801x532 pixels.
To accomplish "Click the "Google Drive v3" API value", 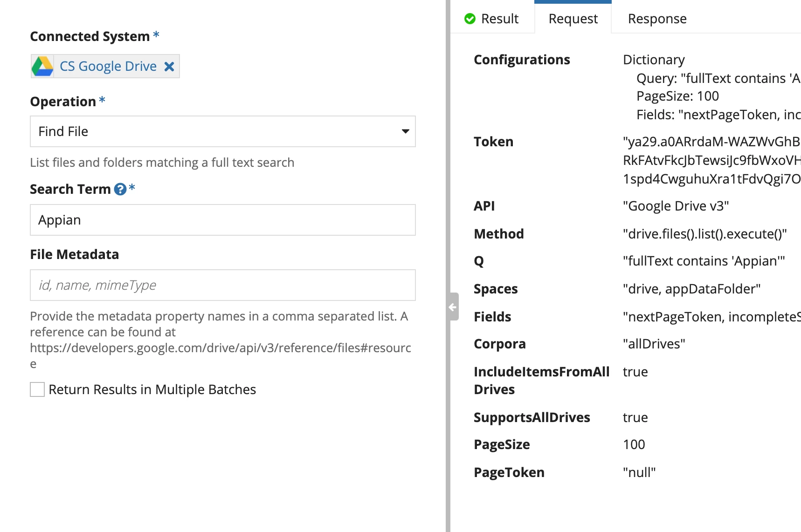I will coord(676,206).
